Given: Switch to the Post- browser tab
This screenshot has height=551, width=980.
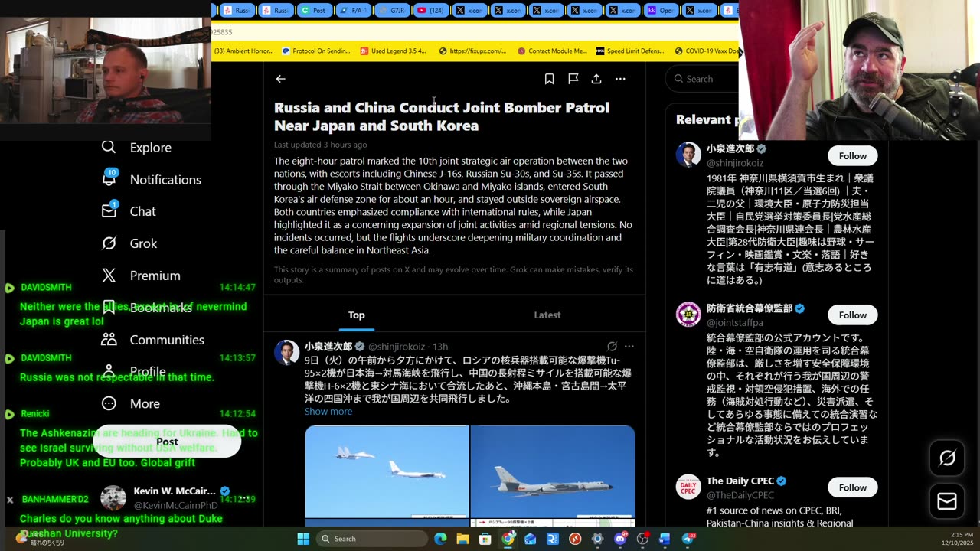Looking at the screenshot, I should tap(314, 10).
